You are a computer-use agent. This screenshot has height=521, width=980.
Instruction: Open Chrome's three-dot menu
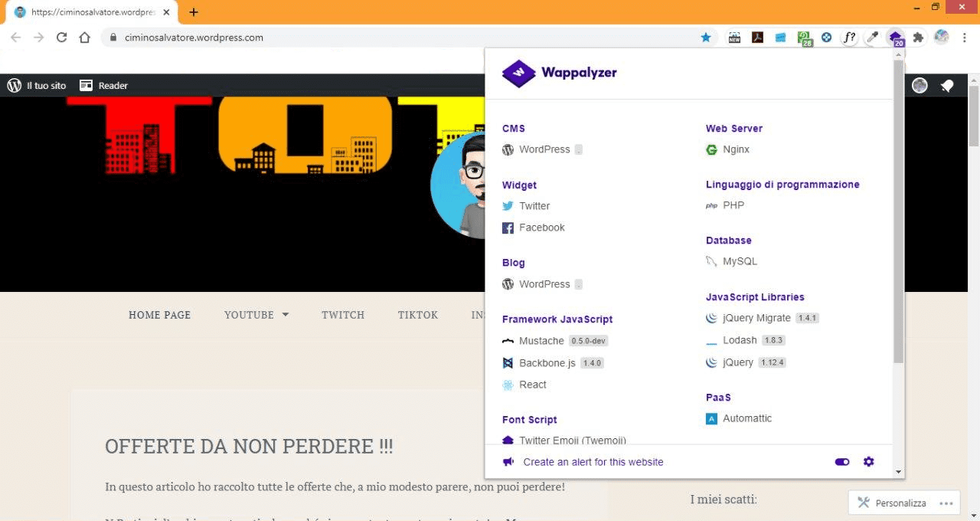click(965, 38)
